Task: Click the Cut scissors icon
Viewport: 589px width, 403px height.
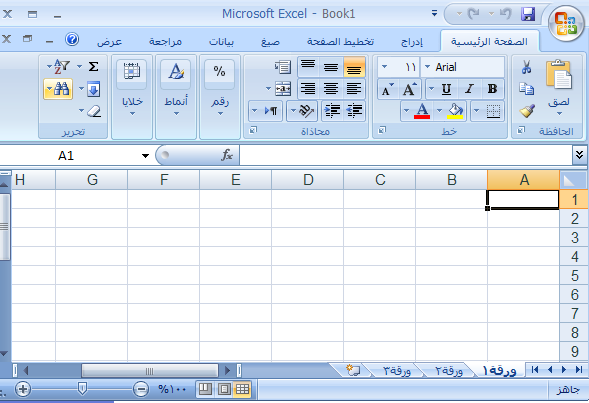Action: coord(527,67)
